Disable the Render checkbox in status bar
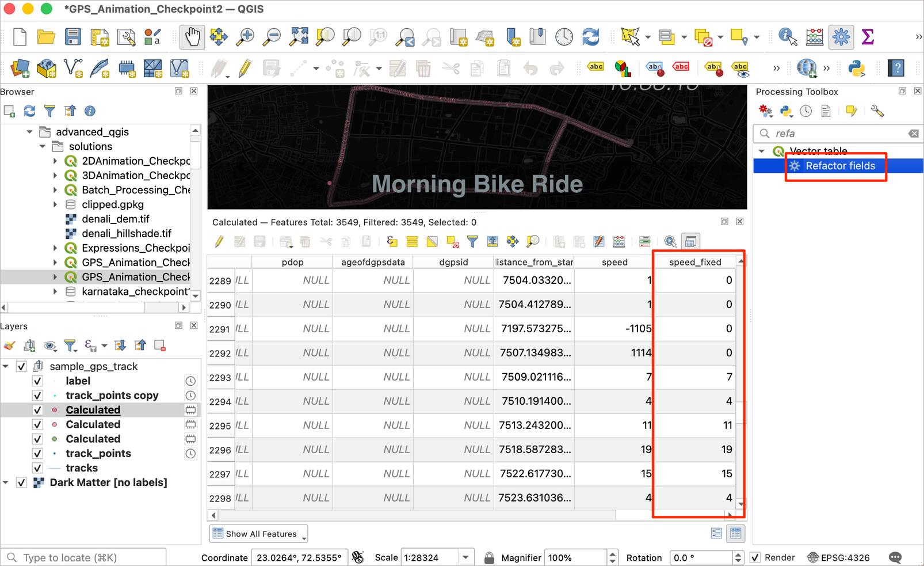 pos(755,557)
